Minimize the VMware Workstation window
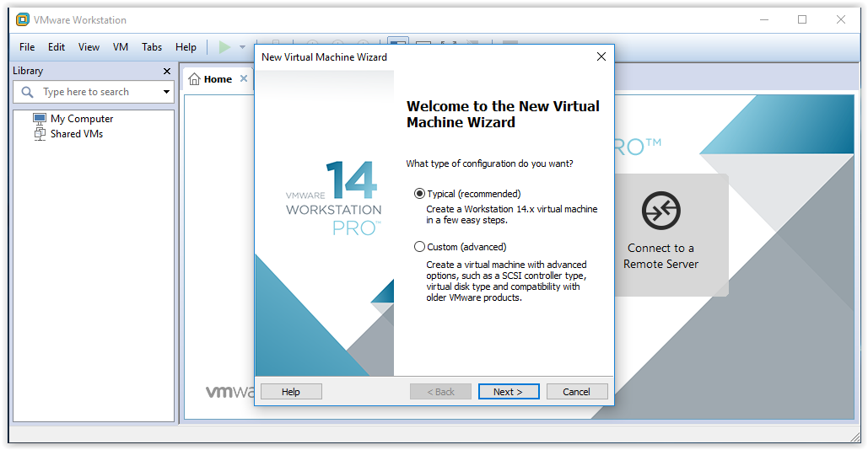The image size is (868, 450). (764, 20)
